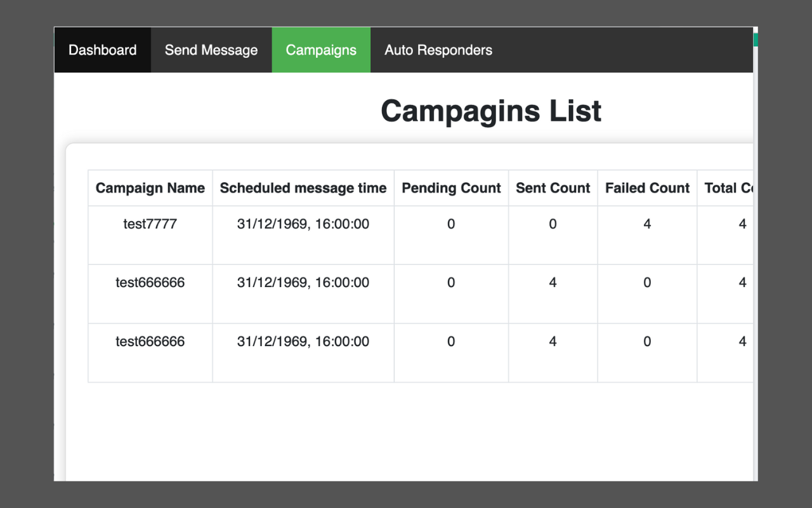Switch to the Send Message tab
This screenshot has height=508, width=812.
(x=211, y=50)
